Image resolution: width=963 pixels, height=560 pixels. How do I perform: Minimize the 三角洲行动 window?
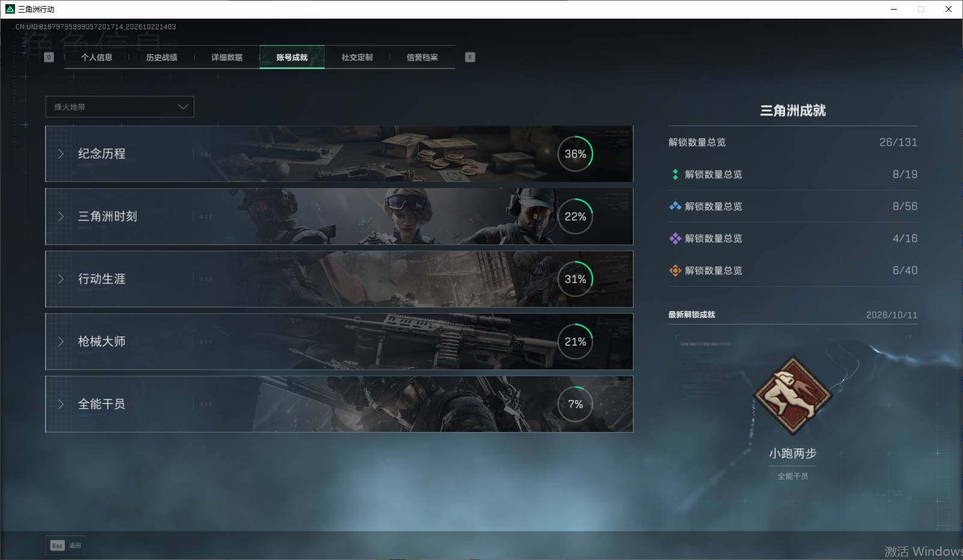[894, 9]
